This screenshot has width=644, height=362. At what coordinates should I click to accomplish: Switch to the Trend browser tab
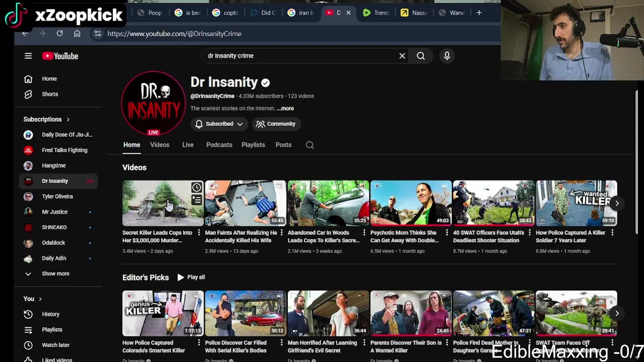point(376,13)
